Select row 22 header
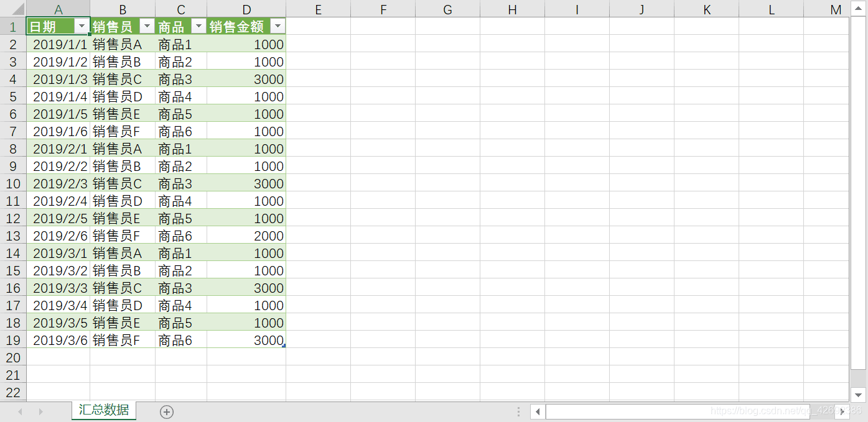Screen dimensions: 868x422 tap(13, 392)
